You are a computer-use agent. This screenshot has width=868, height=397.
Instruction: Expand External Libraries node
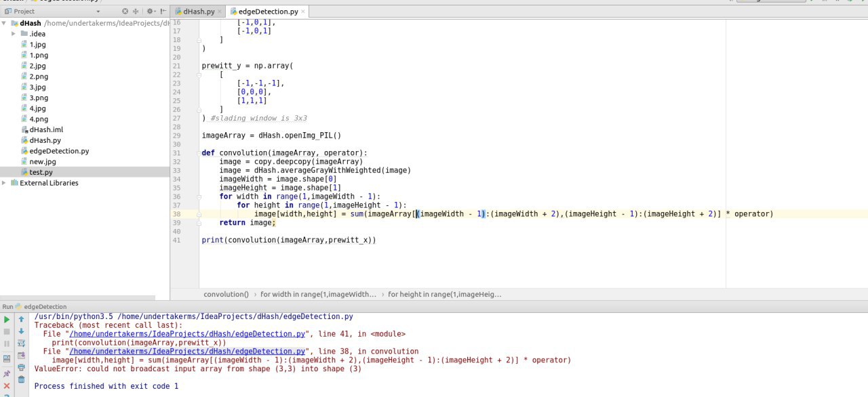pyautogui.click(x=5, y=183)
